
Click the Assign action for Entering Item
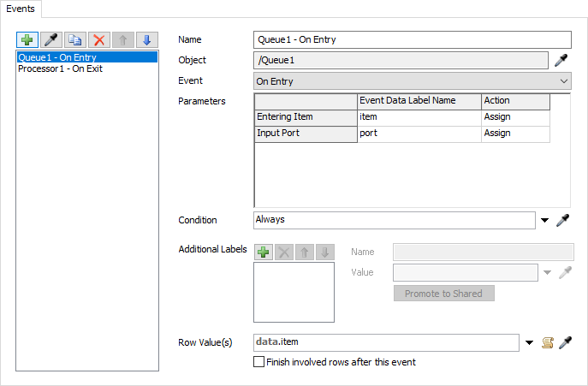tap(514, 116)
